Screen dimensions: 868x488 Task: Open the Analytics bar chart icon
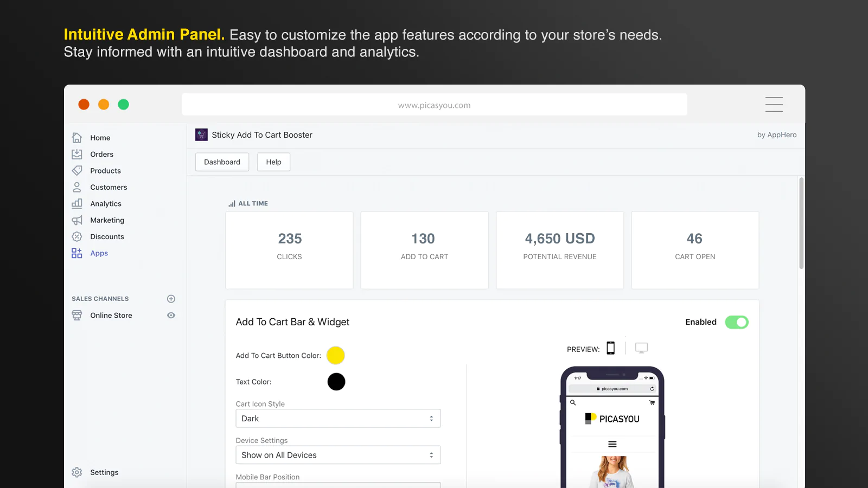(77, 204)
